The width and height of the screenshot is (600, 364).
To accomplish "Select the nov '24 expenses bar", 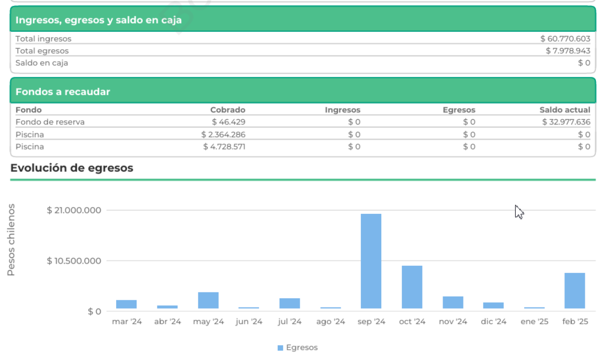I will [452, 302].
